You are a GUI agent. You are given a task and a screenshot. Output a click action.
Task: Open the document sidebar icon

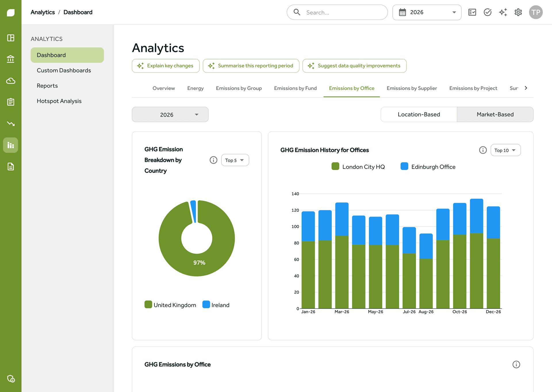pos(11,167)
